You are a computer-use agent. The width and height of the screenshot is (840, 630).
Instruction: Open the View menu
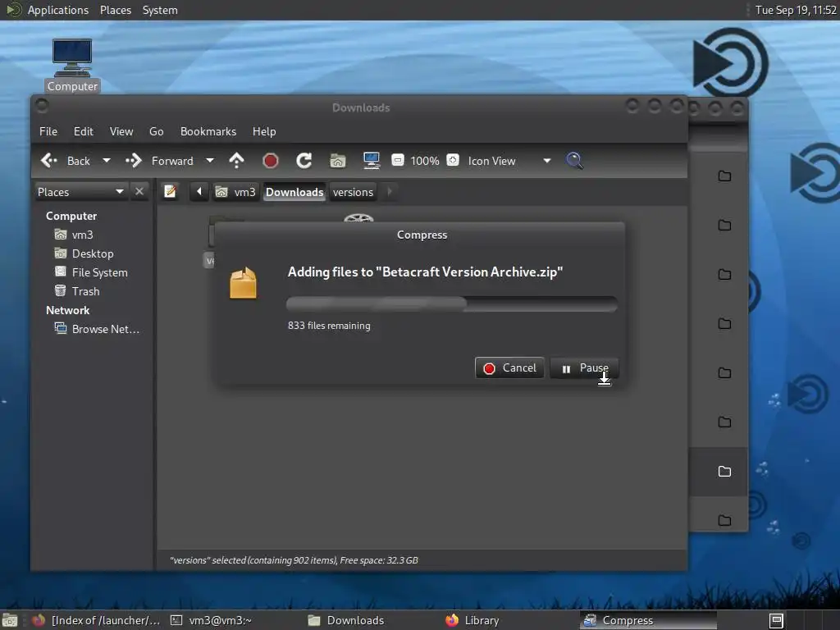tap(121, 131)
